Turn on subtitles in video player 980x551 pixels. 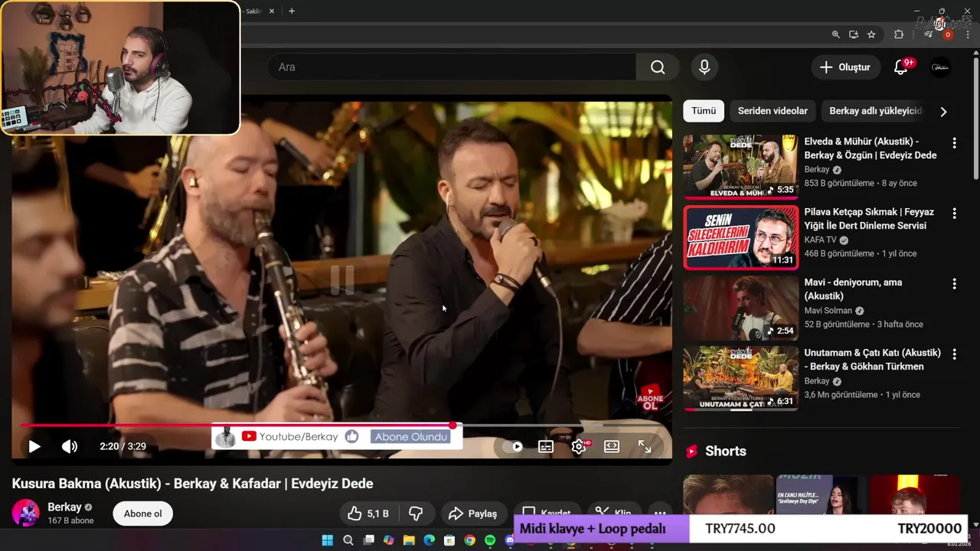pos(546,447)
